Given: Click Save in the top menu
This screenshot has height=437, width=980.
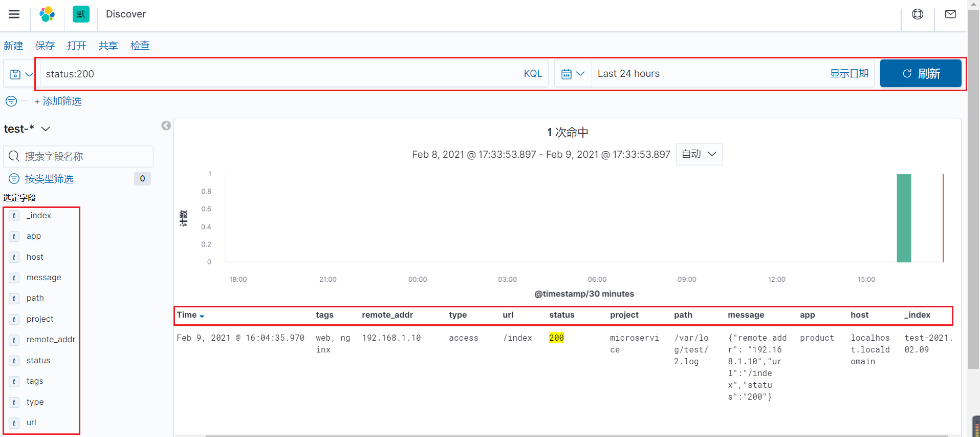Looking at the screenshot, I should pyautogui.click(x=45, y=46).
